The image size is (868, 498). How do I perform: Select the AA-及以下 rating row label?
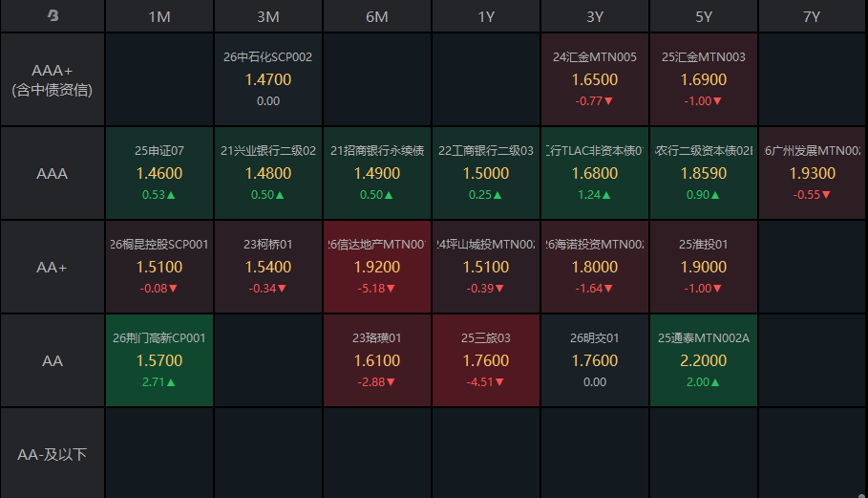[x=53, y=454]
